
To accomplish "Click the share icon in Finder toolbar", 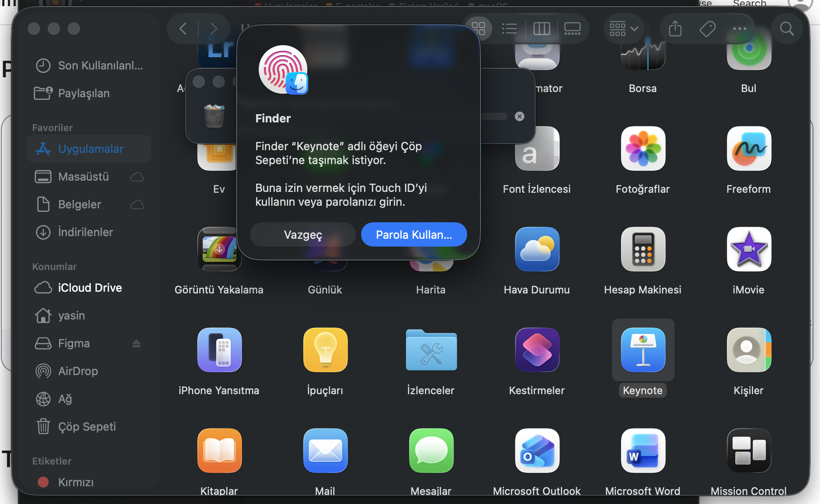I will click(x=675, y=29).
